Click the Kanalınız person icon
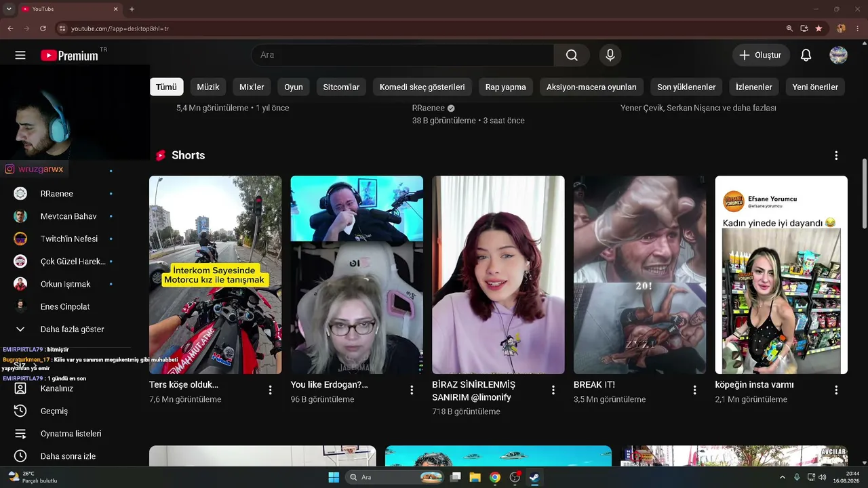 [20, 388]
